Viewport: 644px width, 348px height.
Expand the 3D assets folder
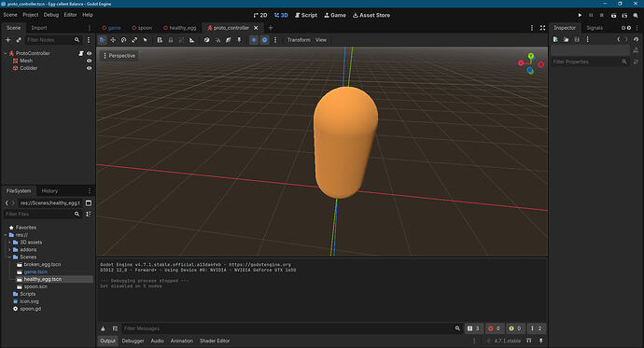click(9, 243)
